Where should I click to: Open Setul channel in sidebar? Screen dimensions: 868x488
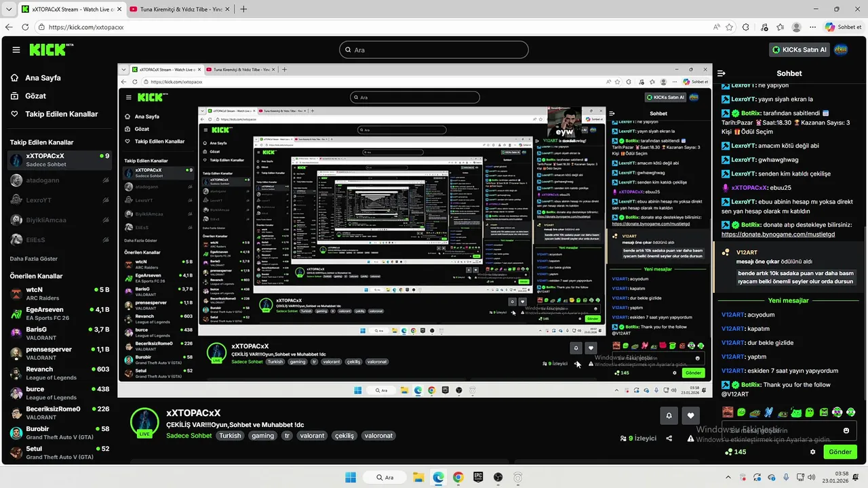59,452
